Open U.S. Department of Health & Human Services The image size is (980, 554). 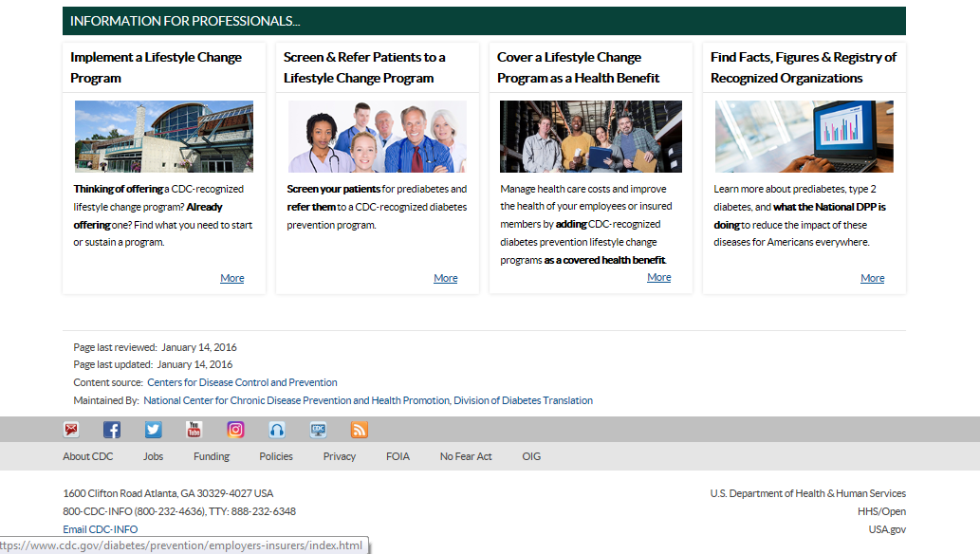pyautogui.click(x=807, y=493)
